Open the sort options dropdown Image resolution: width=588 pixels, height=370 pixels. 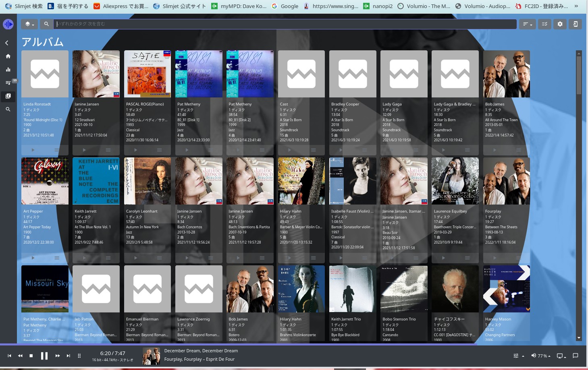527,24
